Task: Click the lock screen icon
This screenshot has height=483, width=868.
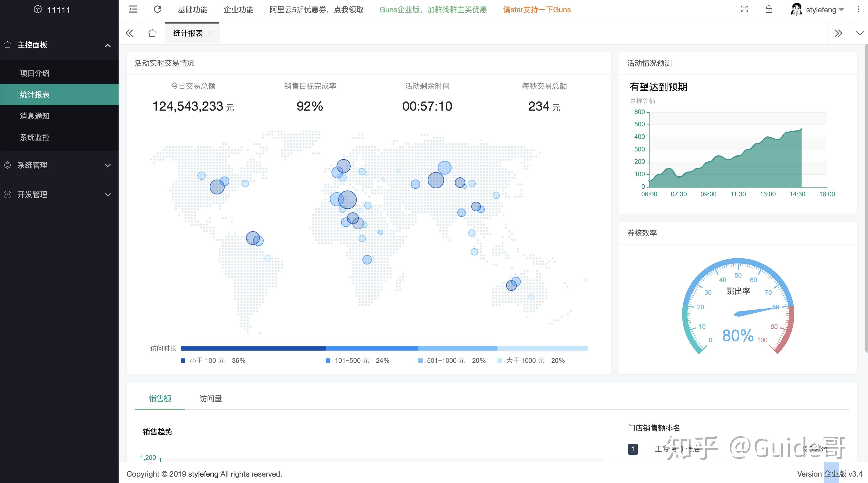Action: [x=769, y=9]
